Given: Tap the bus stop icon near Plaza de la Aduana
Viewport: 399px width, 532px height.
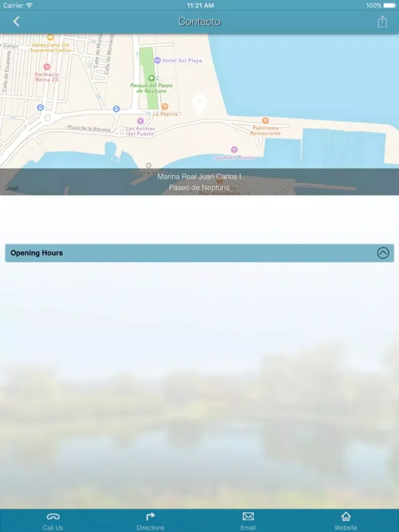Looking at the screenshot, I should [x=117, y=109].
